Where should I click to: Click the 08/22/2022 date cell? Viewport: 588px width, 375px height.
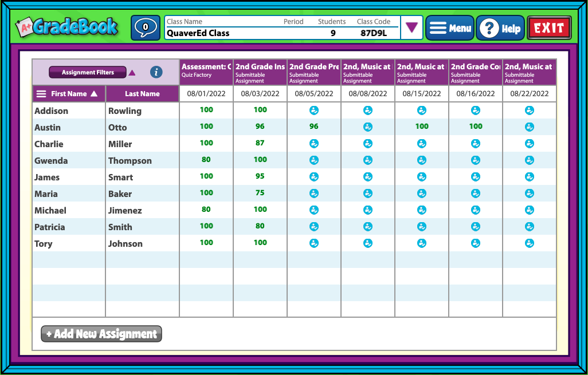(x=530, y=94)
